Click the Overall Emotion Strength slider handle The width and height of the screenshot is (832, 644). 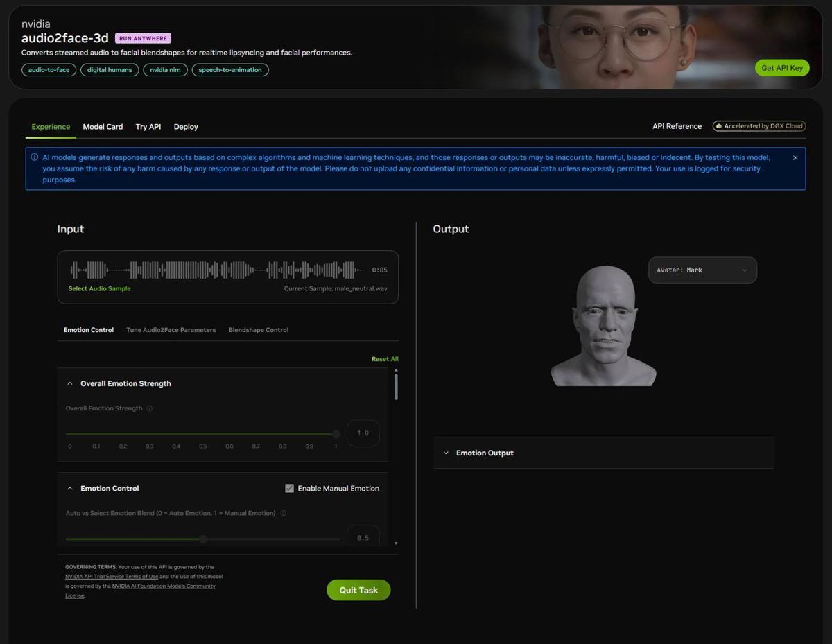click(x=336, y=434)
